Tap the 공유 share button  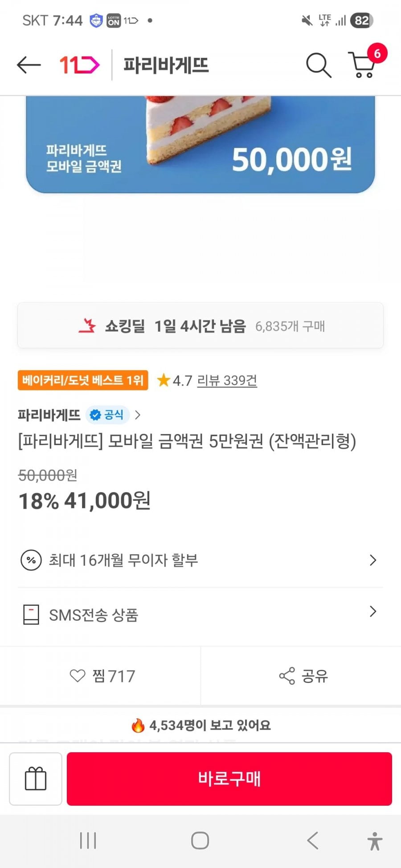tap(303, 676)
